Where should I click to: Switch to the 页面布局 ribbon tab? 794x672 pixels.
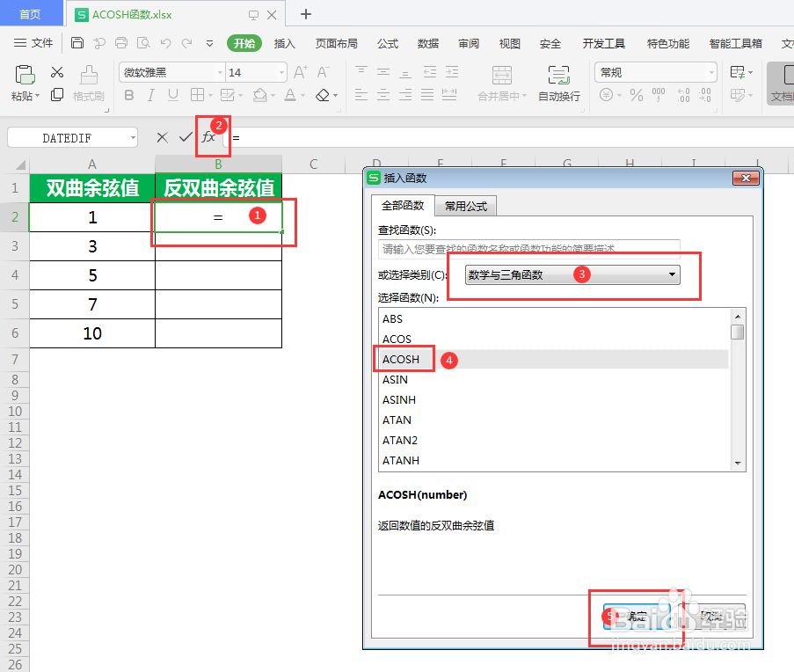pyautogui.click(x=336, y=44)
